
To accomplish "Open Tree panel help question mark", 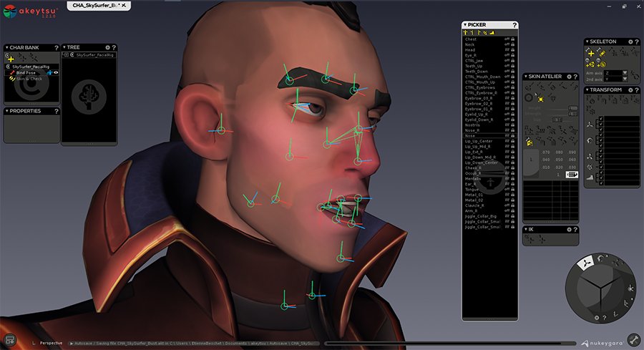I will 114,48.
